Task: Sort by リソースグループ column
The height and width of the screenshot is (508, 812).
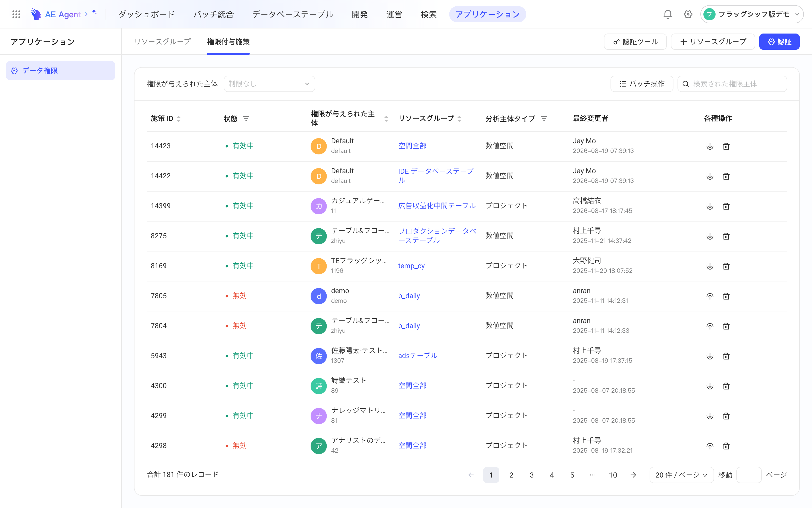Action: point(459,119)
